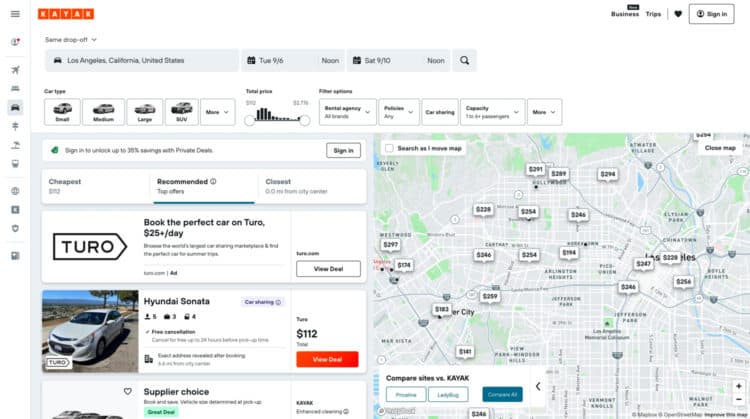
Task: Save the Supplier choice car with the heart icon
Action: coord(128,391)
